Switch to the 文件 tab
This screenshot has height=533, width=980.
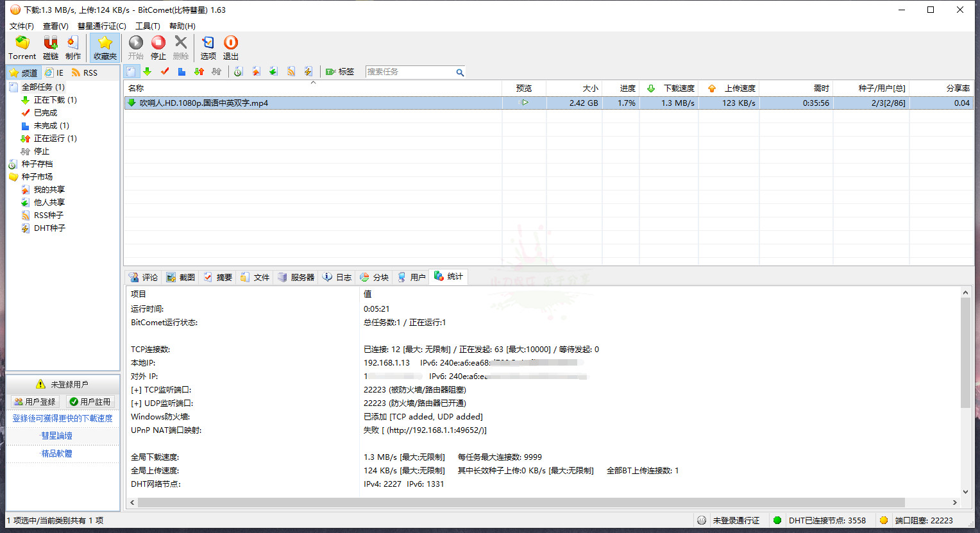pyautogui.click(x=255, y=277)
